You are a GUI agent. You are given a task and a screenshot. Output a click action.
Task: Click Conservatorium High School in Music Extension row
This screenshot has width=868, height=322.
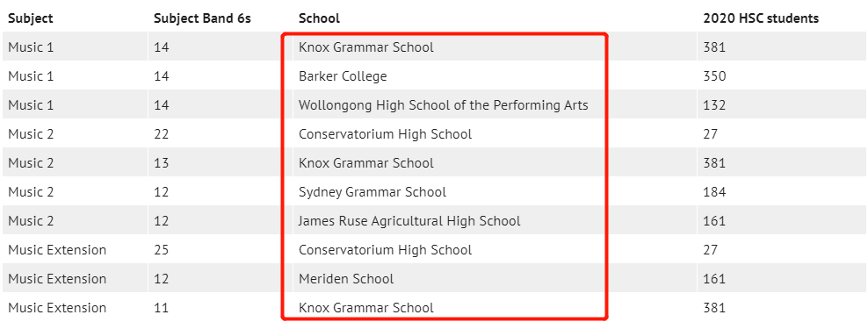[386, 250]
